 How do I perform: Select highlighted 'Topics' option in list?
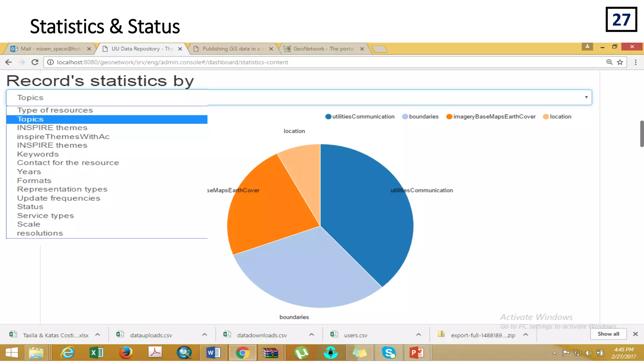(x=107, y=119)
